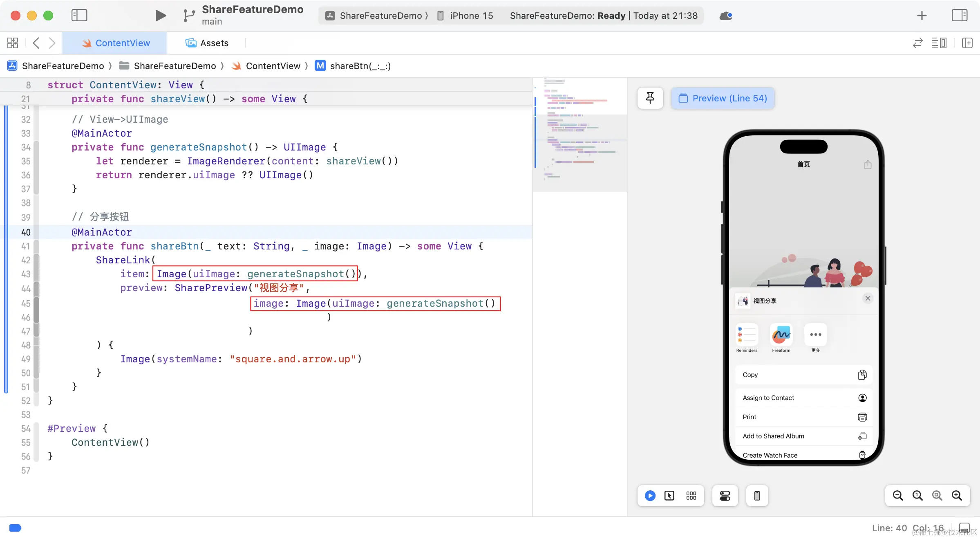Open the related items grid menu

(13, 43)
